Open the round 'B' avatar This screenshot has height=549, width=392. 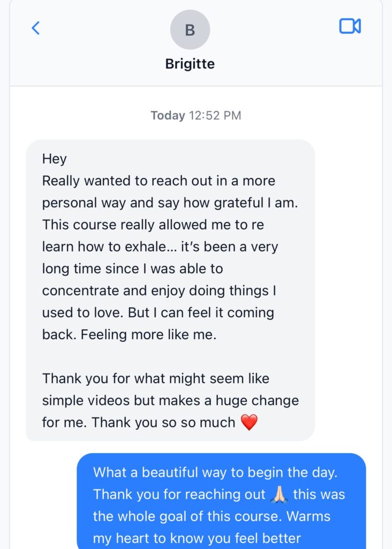(x=190, y=29)
